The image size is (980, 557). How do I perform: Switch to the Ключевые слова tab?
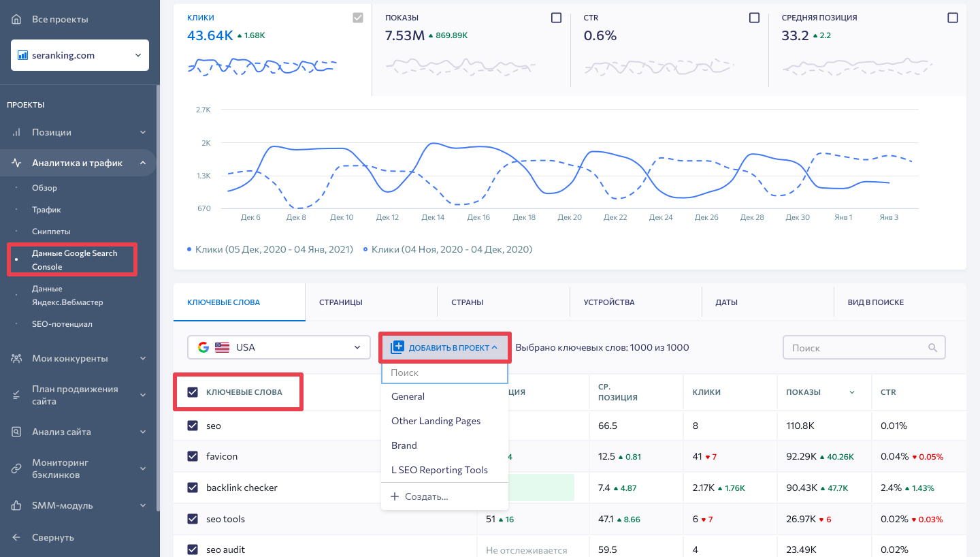pos(239,302)
